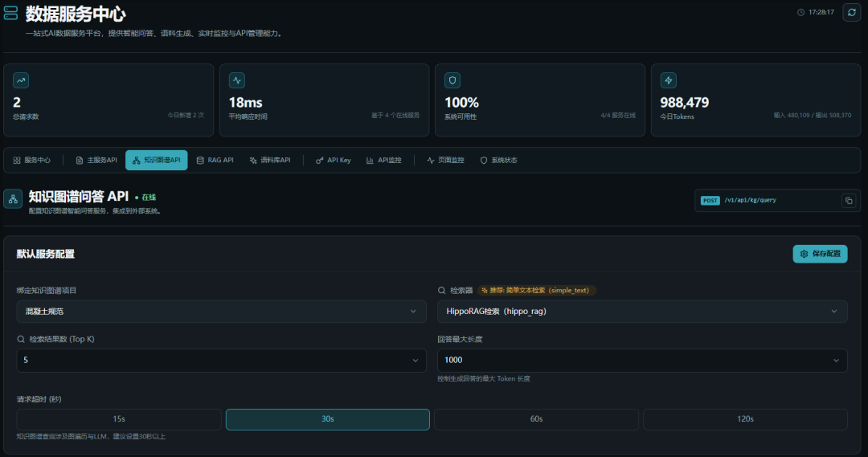Image resolution: width=868 pixels, height=457 pixels.
Task: Click the recommended simple_text retriever badge
Action: click(x=536, y=291)
